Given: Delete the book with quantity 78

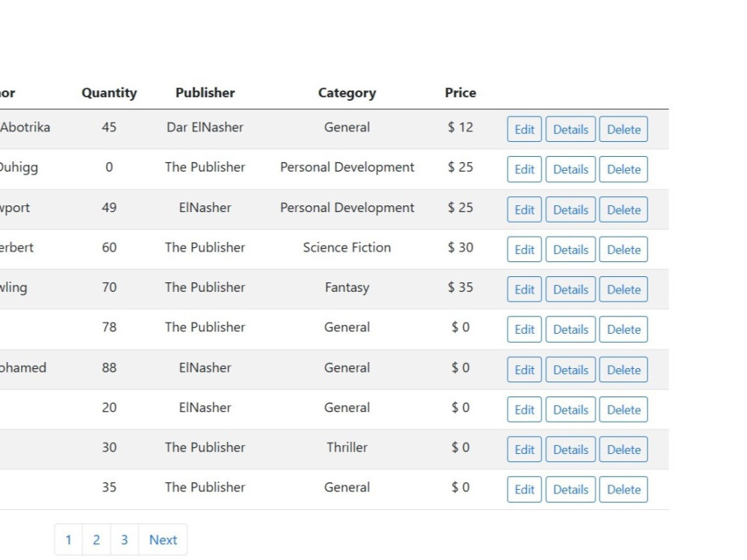Looking at the screenshot, I should [623, 329].
